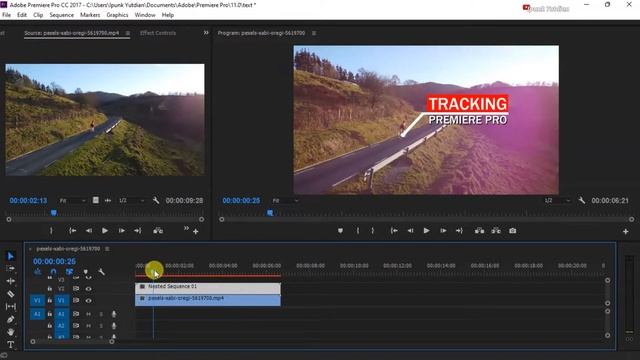Toggle lock on V1 track

[50, 301]
